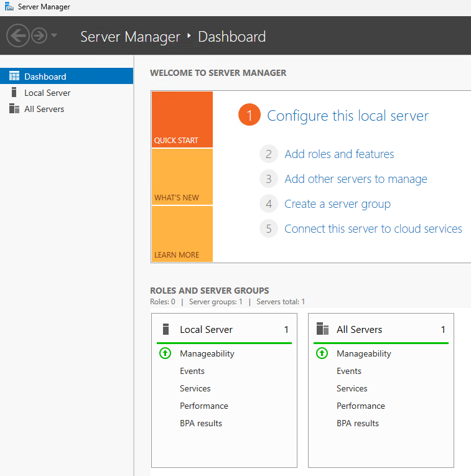Click the step 5 number circle
The width and height of the screenshot is (471, 476).
pyautogui.click(x=269, y=228)
